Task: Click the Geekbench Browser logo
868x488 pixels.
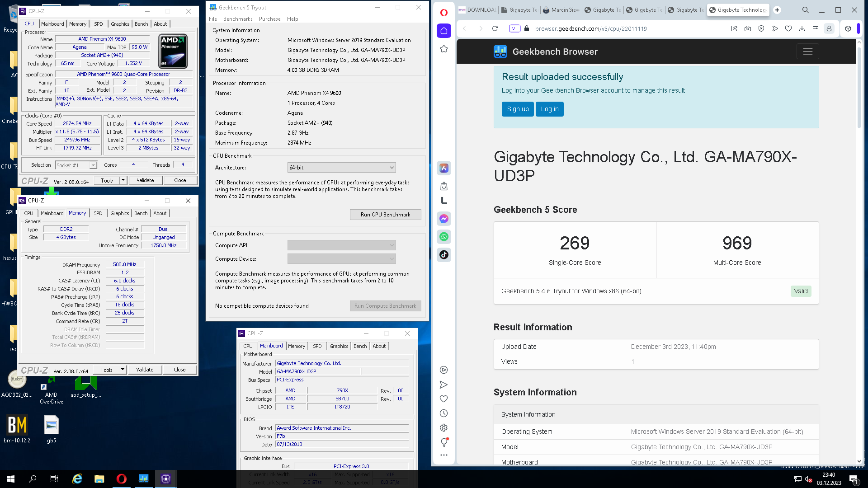Action: point(546,52)
